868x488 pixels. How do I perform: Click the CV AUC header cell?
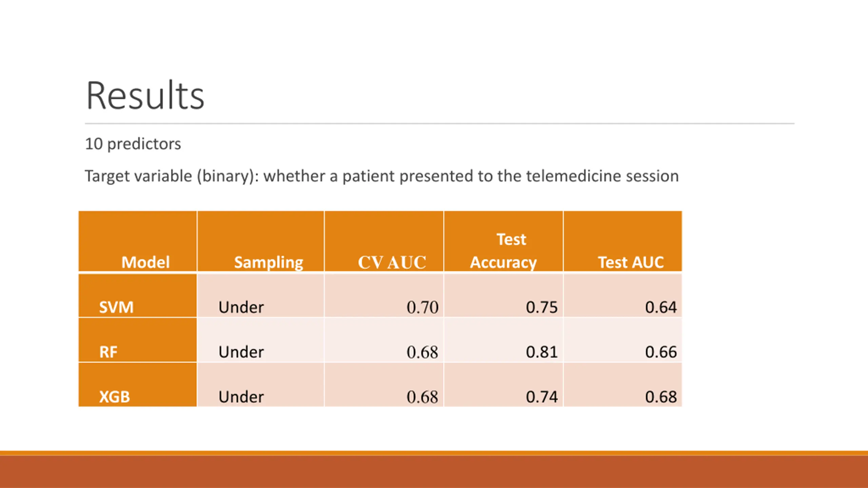[x=384, y=241]
